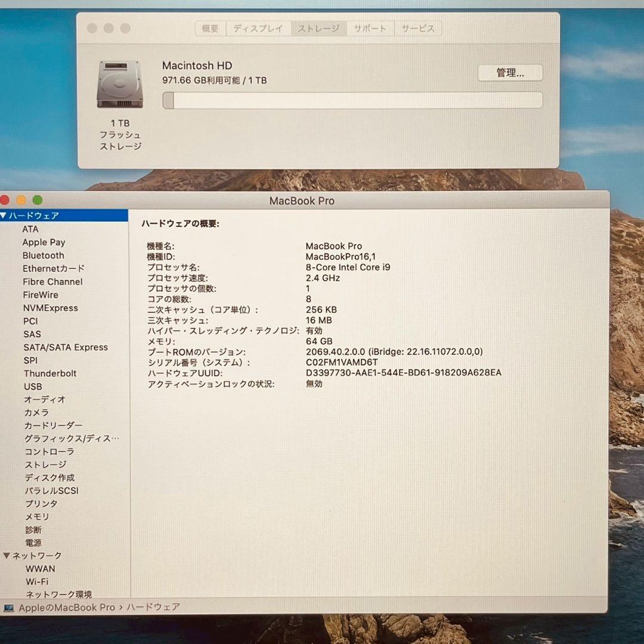This screenshot has height=644, width=644.
Task: Open the 概要 tab
Action: pyautogui.click(x=210, y=29)
